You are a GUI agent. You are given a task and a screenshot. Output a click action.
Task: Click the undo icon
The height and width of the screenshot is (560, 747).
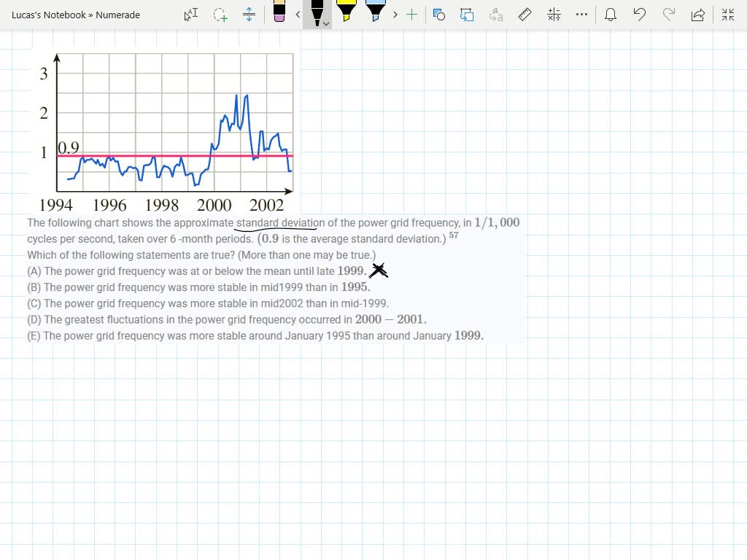[x=640, y=15]
